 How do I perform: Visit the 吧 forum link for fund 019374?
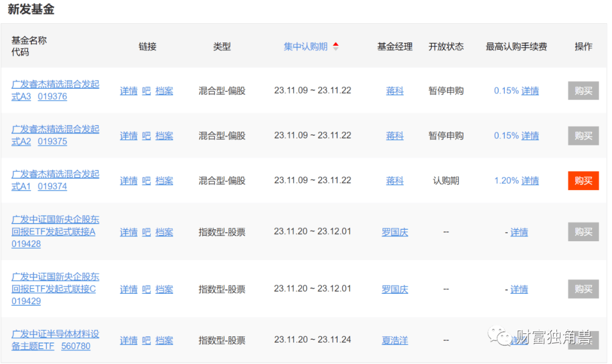coord(146,181)
